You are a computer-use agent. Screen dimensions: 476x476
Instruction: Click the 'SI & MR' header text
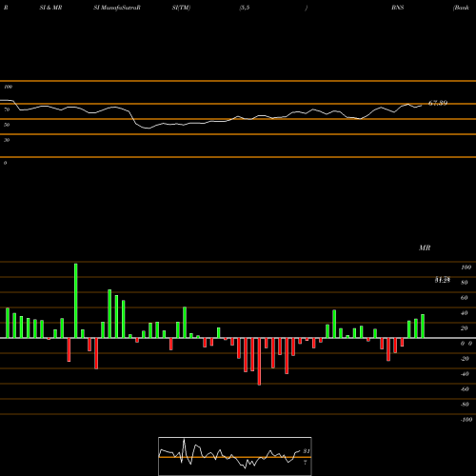pos(50,8)
